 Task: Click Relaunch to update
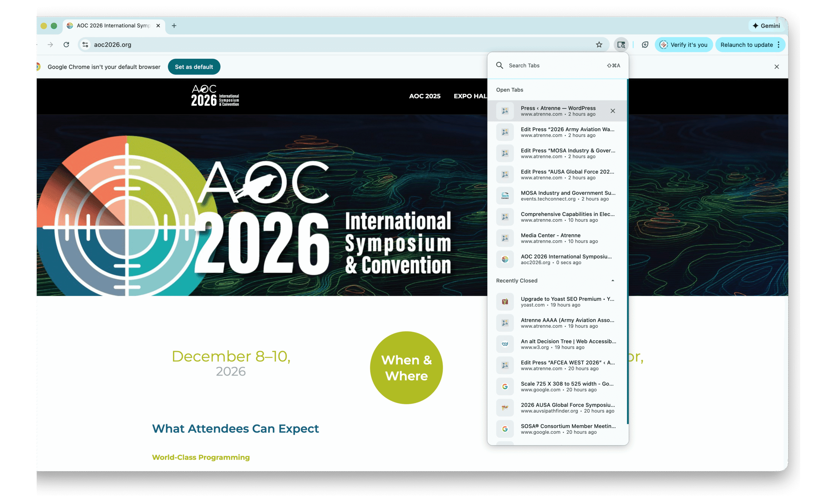tap(746, 44)
